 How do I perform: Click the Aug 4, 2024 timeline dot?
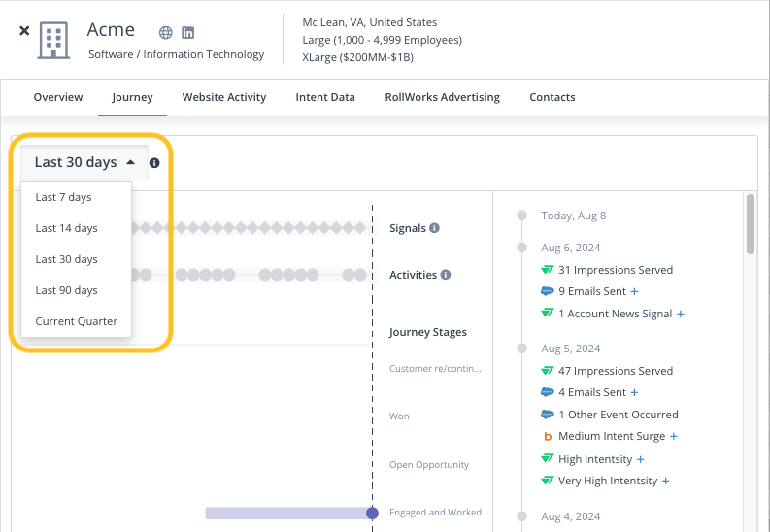[522, 516]
